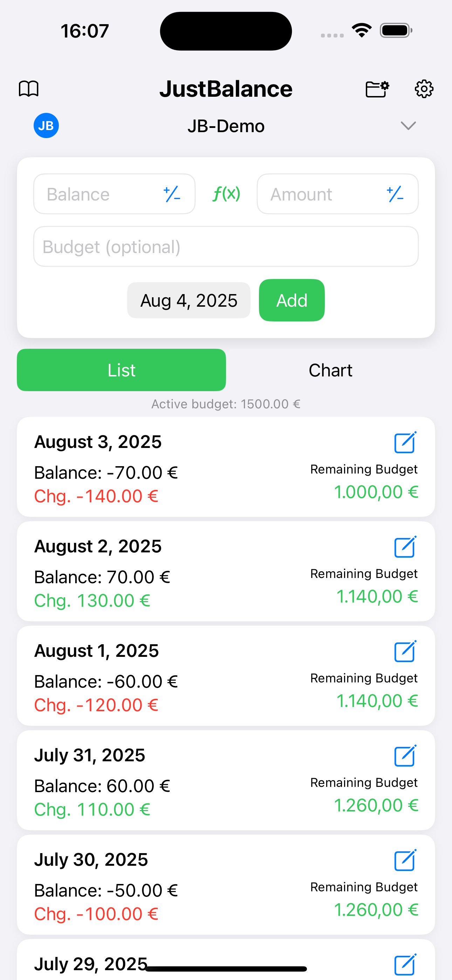Screen dimensions: 452x980
Task: Open the Aug 4, 2025 date picker
Action: 189,300
